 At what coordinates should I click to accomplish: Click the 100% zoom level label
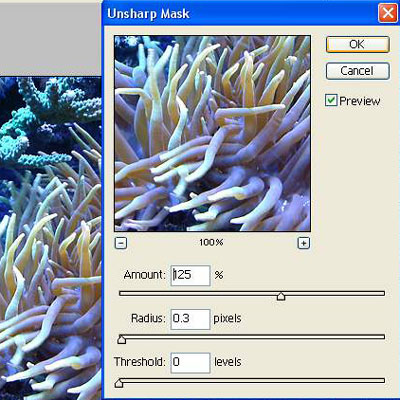click(211, 242)
